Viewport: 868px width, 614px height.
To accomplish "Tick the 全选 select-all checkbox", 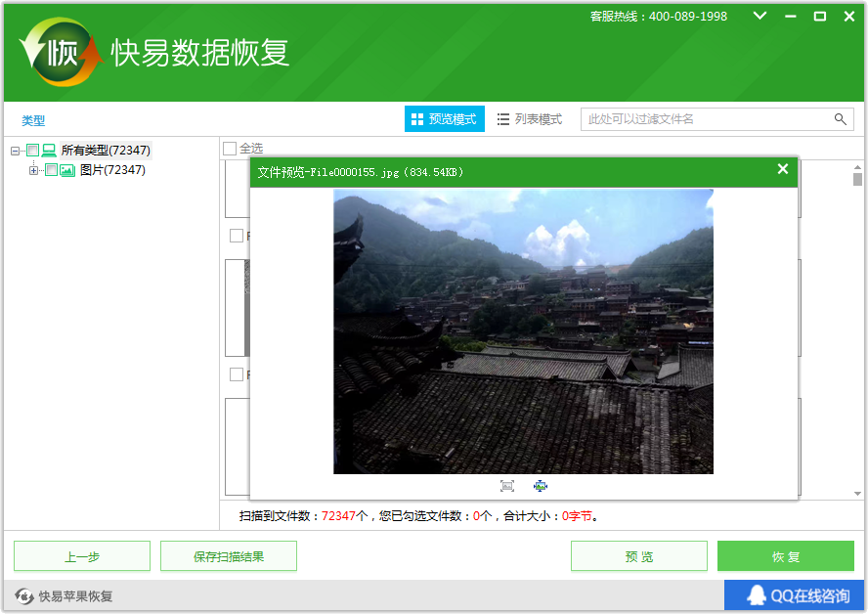I will pos(229,149).
